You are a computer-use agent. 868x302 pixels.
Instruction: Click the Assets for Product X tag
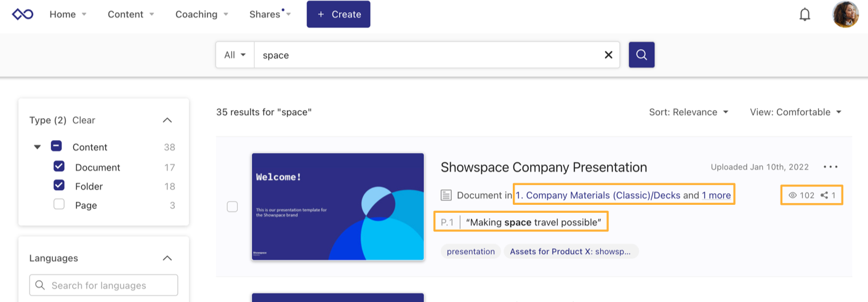571,251
